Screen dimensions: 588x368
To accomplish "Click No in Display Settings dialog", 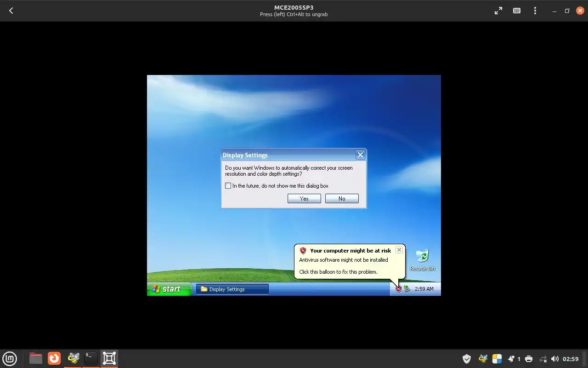I will click(342, 198).
